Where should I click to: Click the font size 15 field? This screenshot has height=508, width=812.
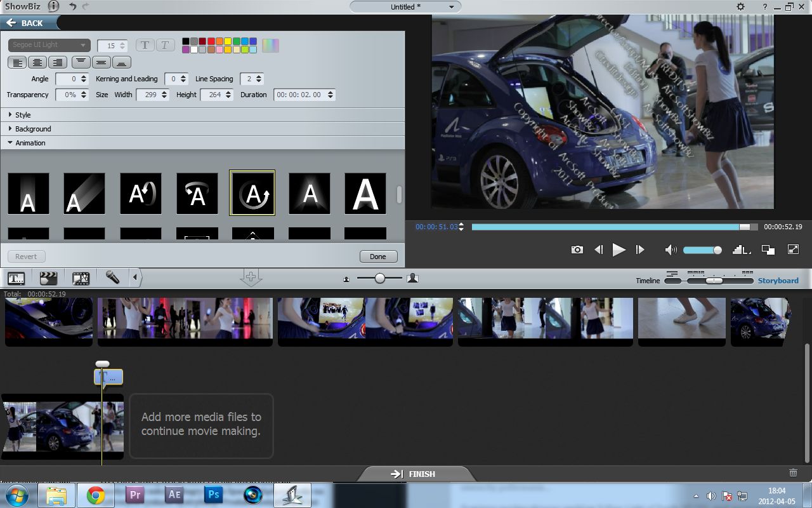(112, 46)
